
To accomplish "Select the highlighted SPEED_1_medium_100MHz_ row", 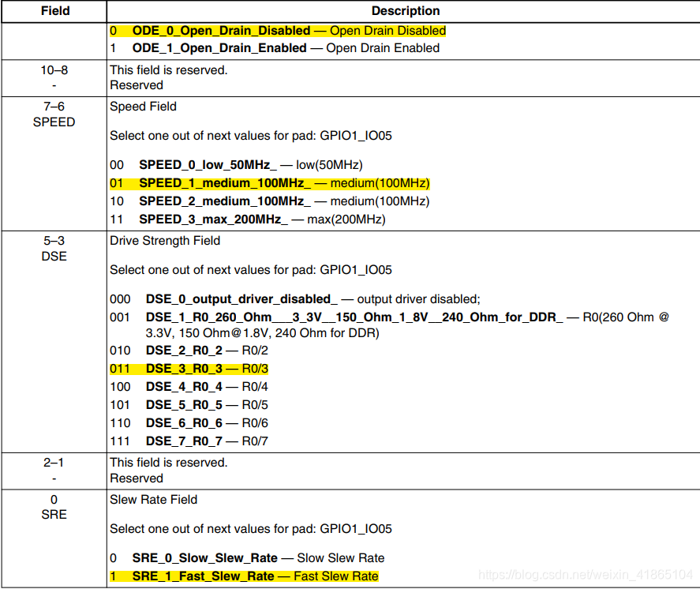I will pos(270,183).
